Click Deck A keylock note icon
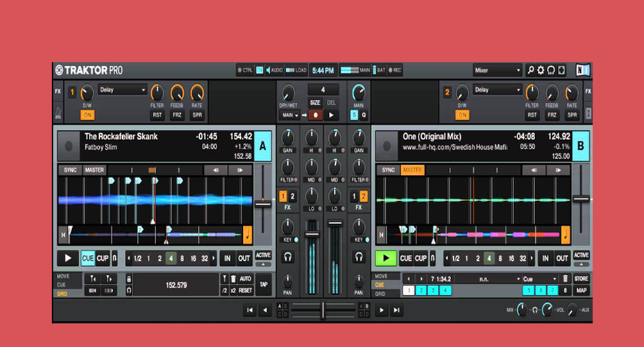Screen dimensions: 644x347 [248, 235]
